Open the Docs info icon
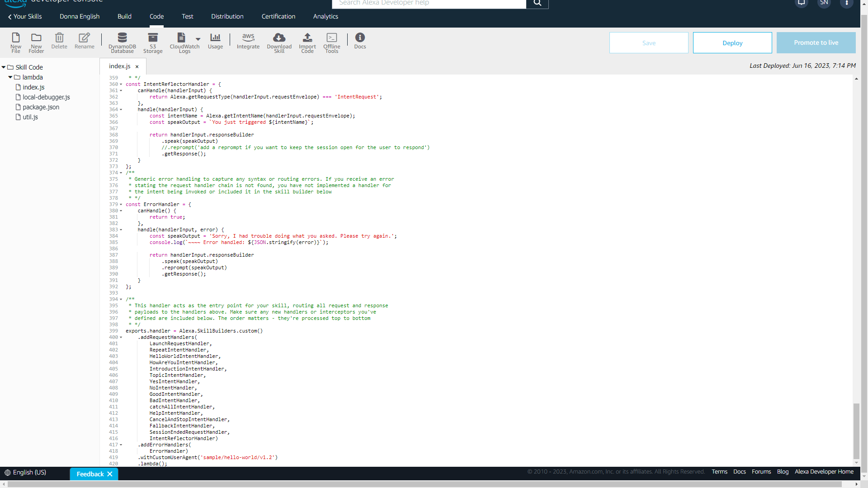The height and width of the screenshot is (488, 868). coord(360,38)
